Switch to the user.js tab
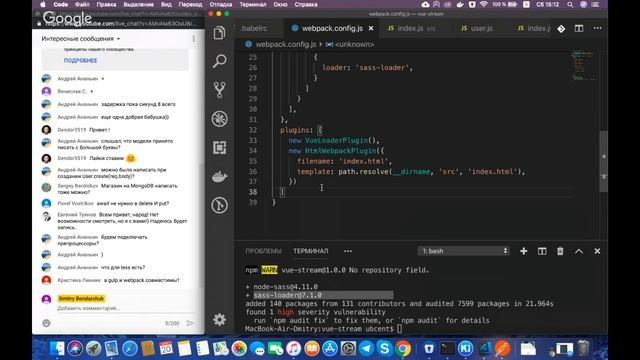The image size is (640, 360). tap(477, 28)
